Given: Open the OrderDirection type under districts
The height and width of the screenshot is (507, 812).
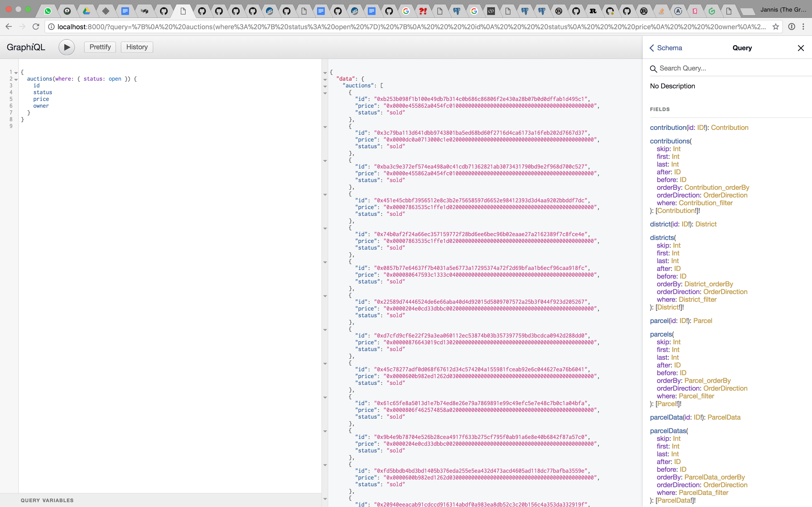Looking at the screenshot, I should click(x=725, y=292).
